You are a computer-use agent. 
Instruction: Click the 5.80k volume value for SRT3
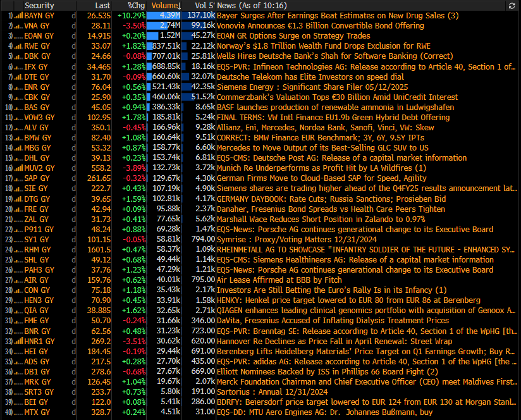click(x=171, y=392)
